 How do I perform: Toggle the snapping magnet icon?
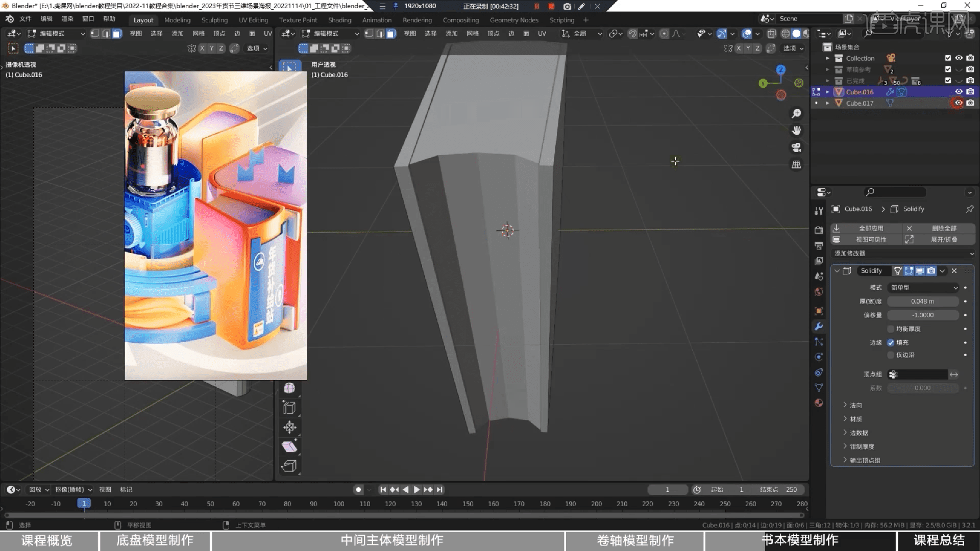[632, 34]
